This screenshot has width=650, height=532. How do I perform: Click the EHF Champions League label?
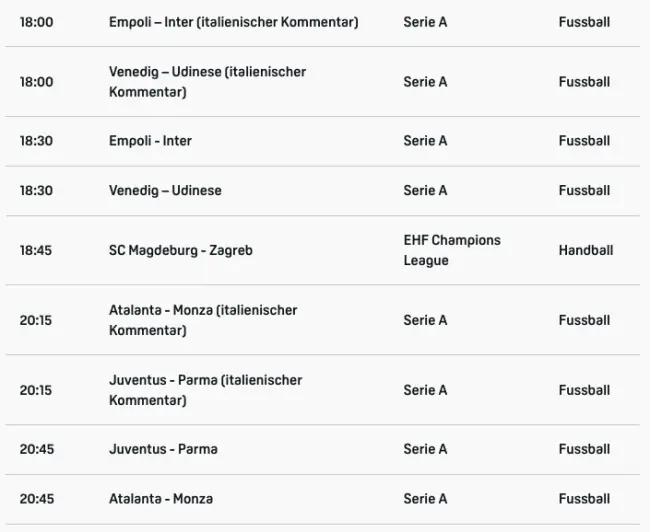(x=452, y=251)
